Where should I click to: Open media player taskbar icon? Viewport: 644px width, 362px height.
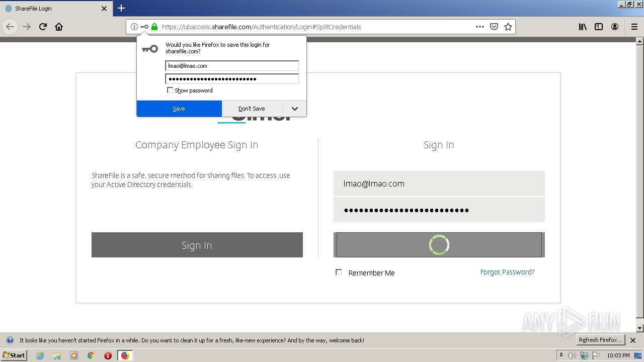point(74,355)
